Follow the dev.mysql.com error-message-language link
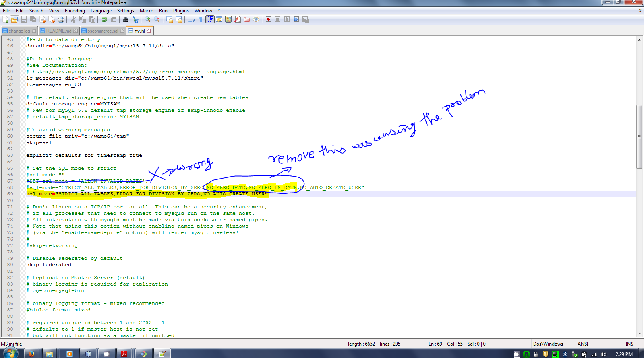 [139, 72]
